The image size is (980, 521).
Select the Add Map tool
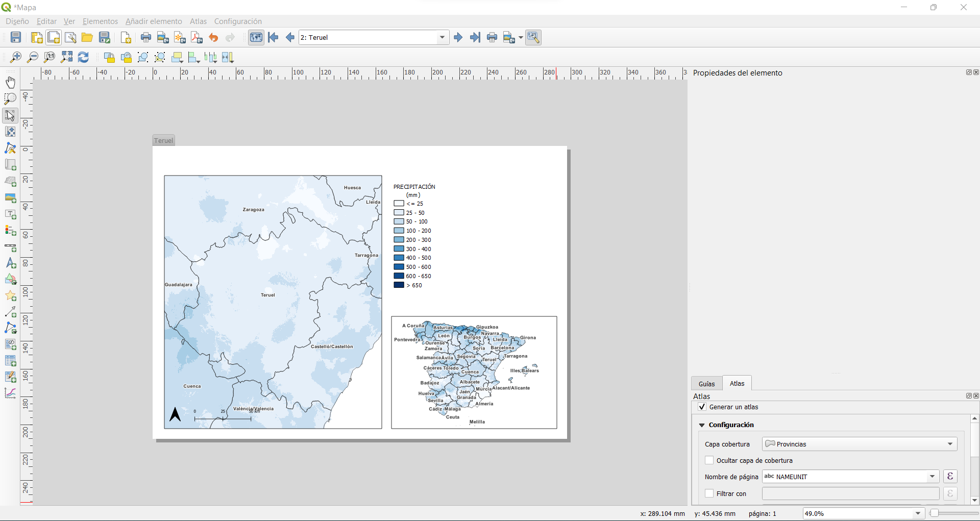(x=10, y=165)
